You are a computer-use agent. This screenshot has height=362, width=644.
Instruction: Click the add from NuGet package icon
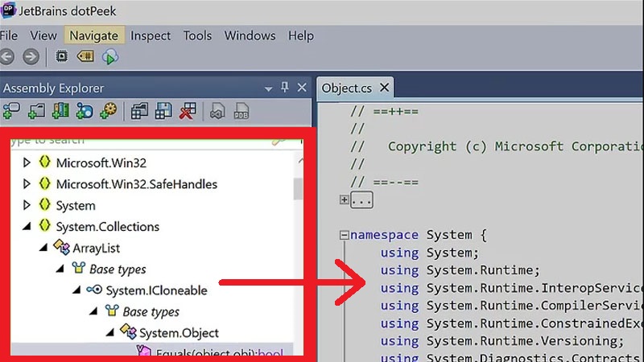tap(85, 111)
